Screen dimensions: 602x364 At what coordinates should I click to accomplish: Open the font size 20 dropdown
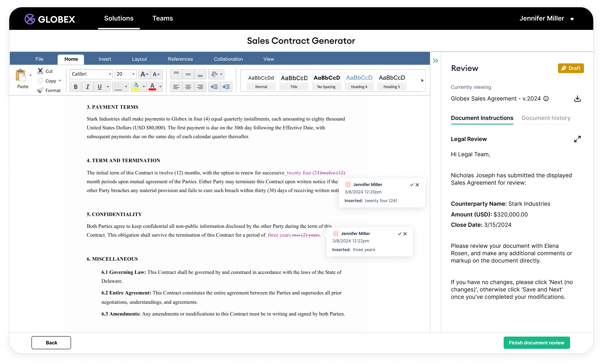click(133, 74)
